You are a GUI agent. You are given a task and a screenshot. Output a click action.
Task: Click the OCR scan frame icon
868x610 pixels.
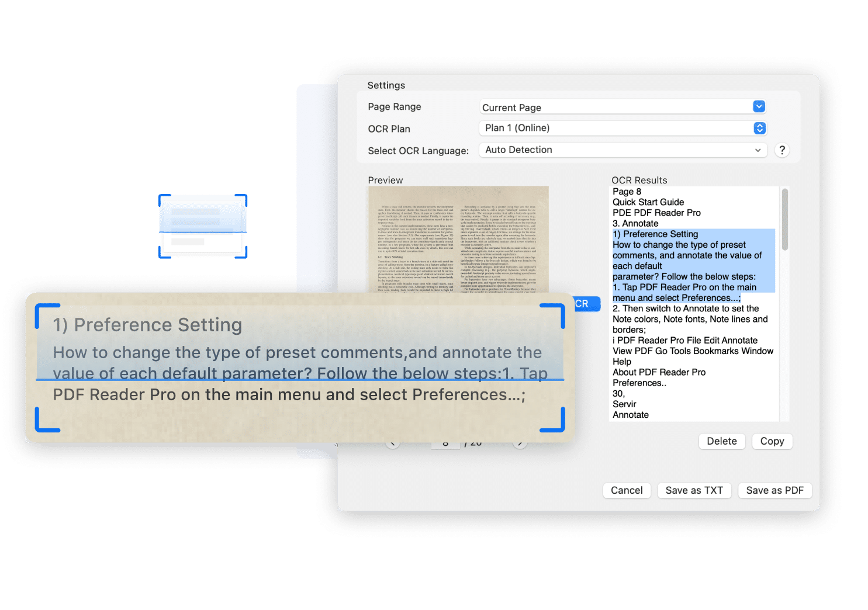pyautogui.click(x=203, y=226)
